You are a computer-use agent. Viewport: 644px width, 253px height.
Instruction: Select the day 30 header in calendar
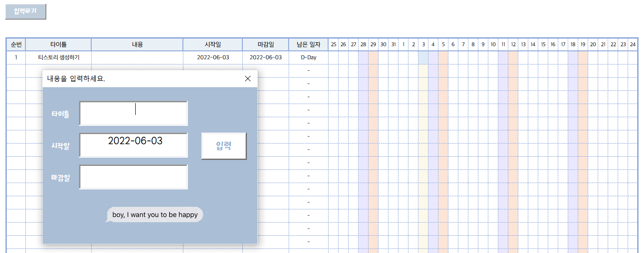click(x=383, y=45)
